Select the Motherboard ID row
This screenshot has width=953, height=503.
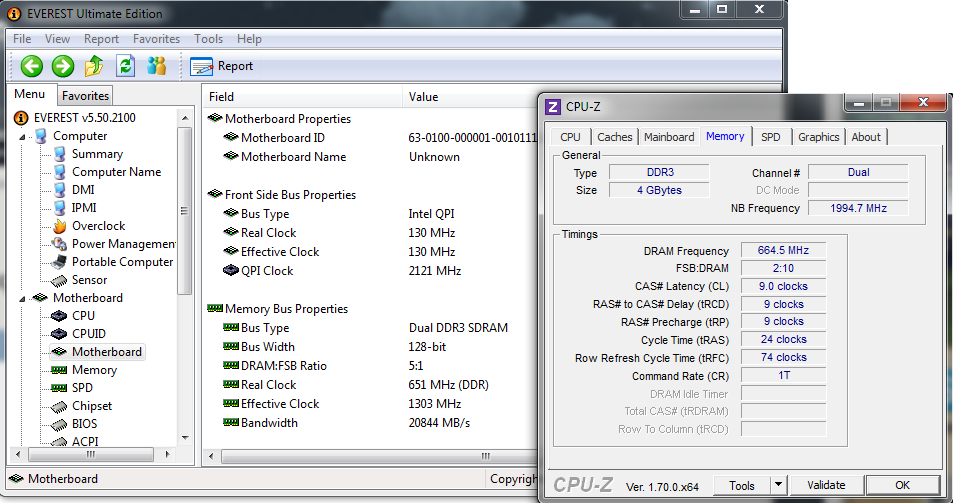pyautogui.click(x=371, y=138)
